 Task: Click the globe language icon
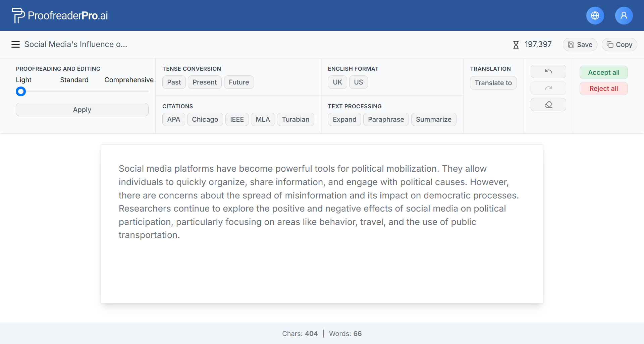[x=595, y=15]
